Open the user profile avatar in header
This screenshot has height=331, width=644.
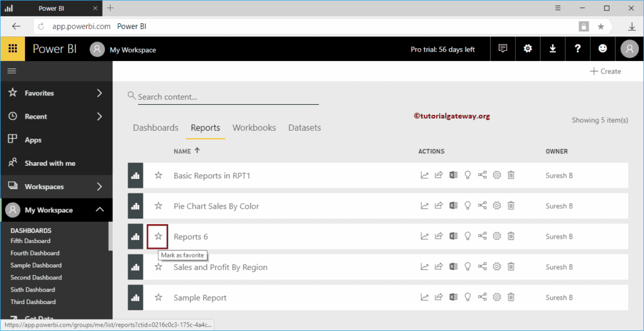tap(630, 49)
